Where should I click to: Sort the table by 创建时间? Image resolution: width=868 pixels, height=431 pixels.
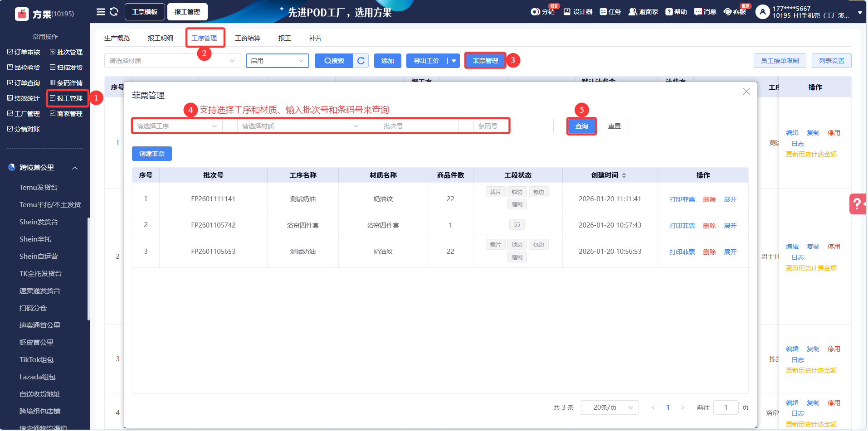click(x=624, y=175)
